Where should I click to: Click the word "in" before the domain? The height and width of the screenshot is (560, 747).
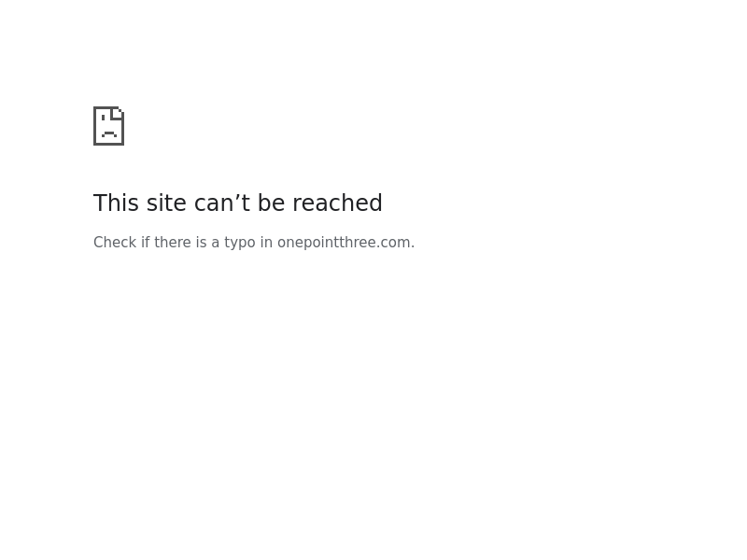tap(266, 243)
